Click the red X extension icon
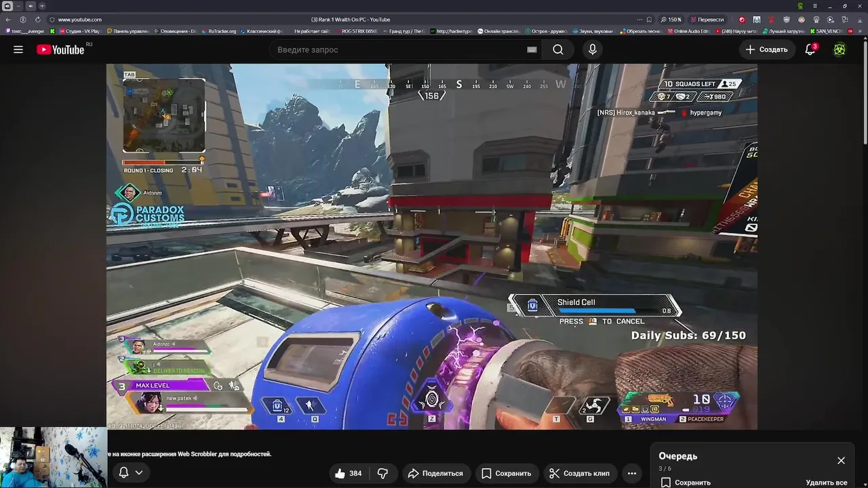This screenshot has height=488, width=868. click(x=771, y=20)
